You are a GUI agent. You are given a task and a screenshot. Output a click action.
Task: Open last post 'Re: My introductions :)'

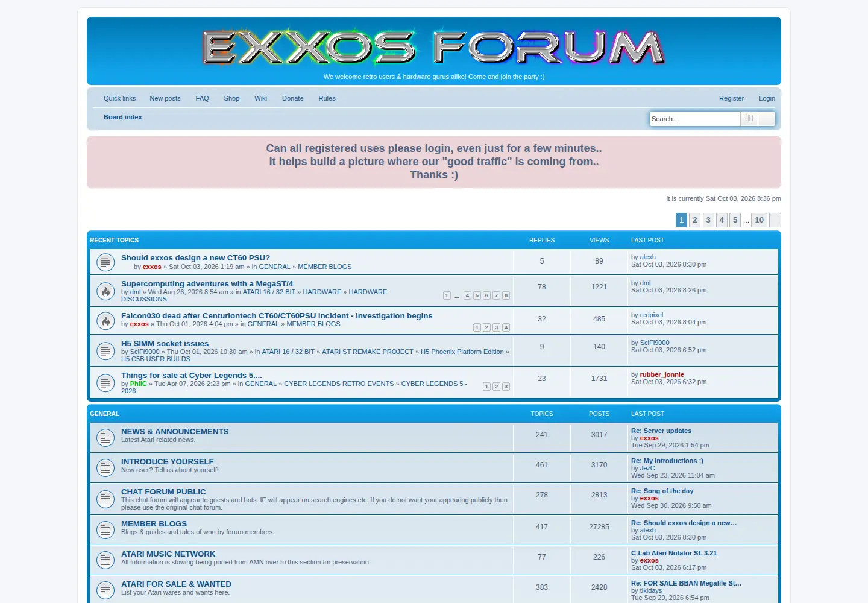click(667, 461)
